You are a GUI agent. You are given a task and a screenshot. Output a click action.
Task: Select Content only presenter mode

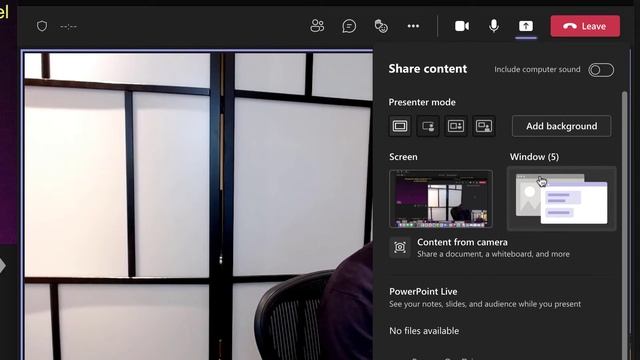point(400,126)
